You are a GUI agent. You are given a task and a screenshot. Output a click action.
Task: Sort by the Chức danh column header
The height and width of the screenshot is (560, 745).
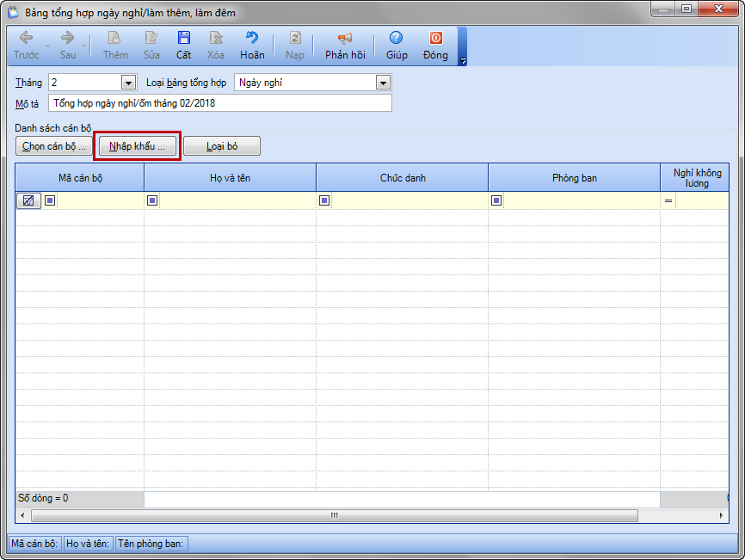point(403,178)
